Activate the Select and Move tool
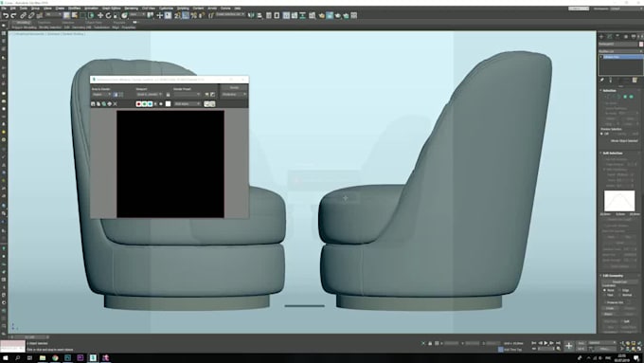This screenshot has height=363, width=644. coord(100,15)
